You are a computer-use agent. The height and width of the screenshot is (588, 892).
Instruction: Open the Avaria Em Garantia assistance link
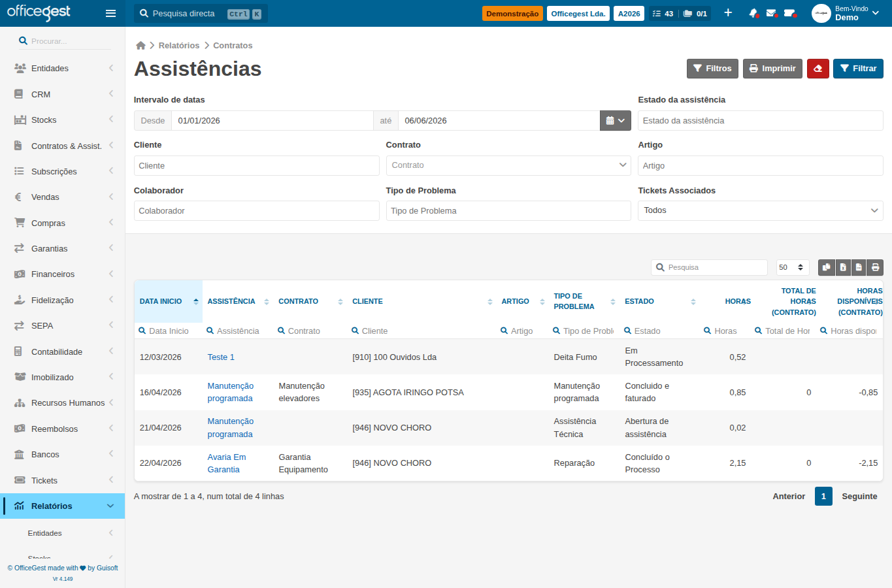click(227, 463)
